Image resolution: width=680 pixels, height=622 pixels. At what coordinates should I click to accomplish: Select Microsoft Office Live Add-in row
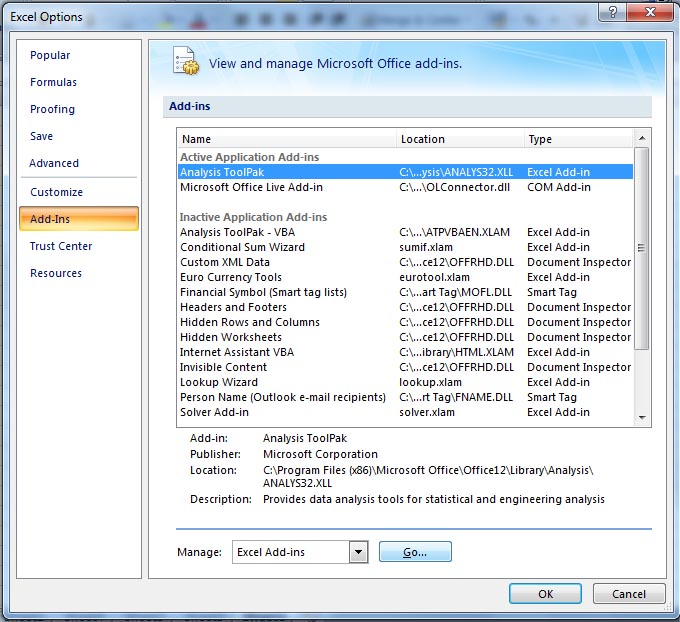coord(405,187)
